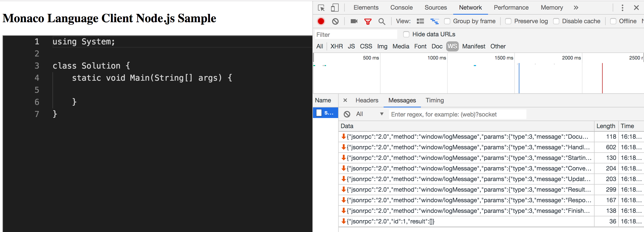The height and width of the screenshot is (232, 644).
Task: Open the Performance tab
Action: click(511, 8)
